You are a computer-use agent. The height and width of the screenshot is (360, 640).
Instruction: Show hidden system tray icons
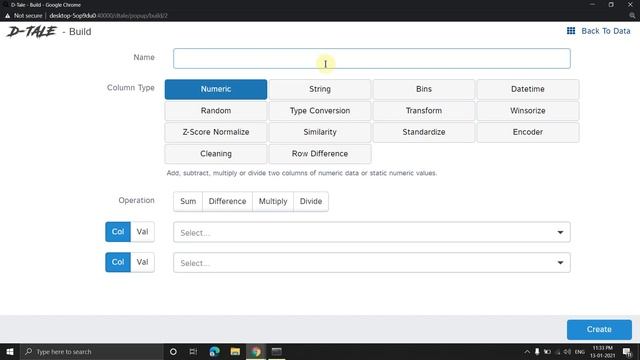pos(527,352)
